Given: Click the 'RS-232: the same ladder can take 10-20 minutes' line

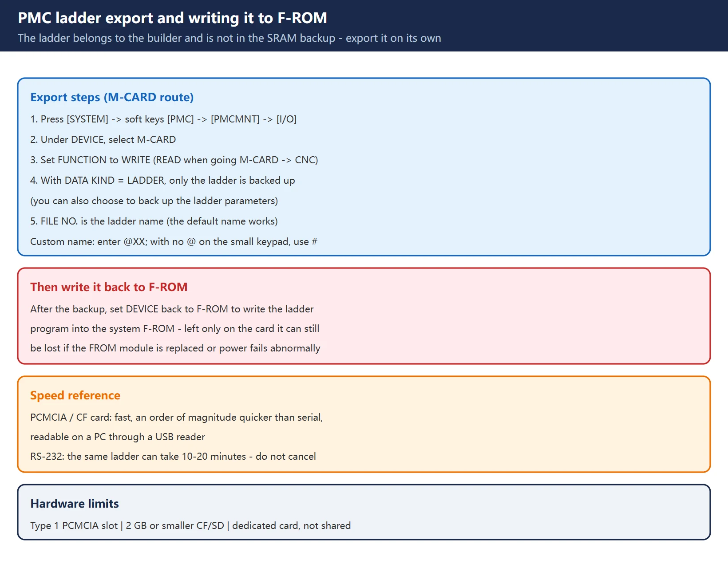Looking at the screenshot, I should point(173,456).
